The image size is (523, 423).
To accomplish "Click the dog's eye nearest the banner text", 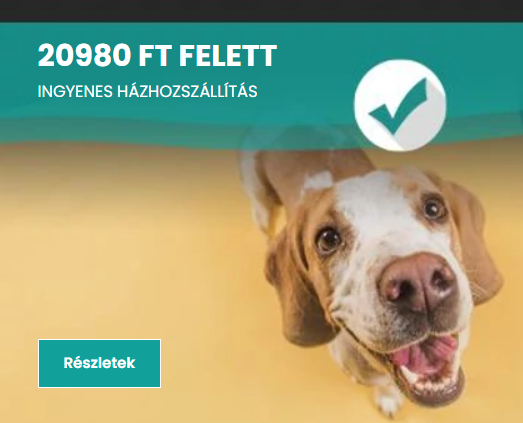I will 328,240.
